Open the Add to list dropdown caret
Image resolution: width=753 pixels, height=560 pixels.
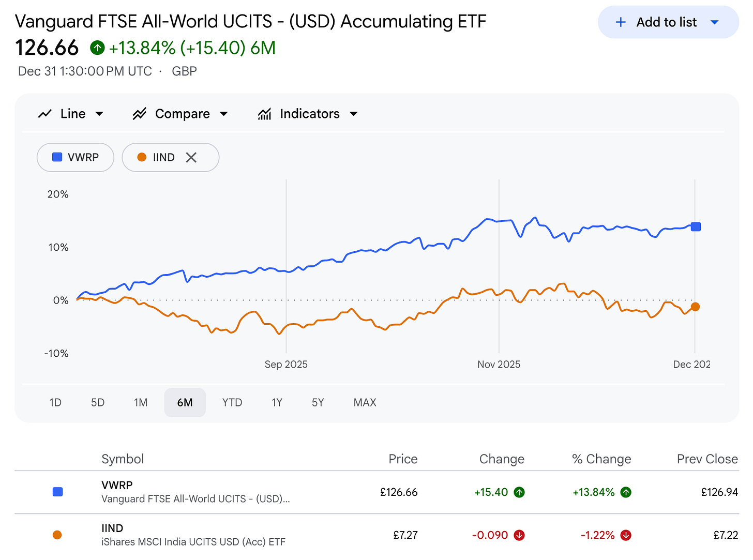point(715,22)
